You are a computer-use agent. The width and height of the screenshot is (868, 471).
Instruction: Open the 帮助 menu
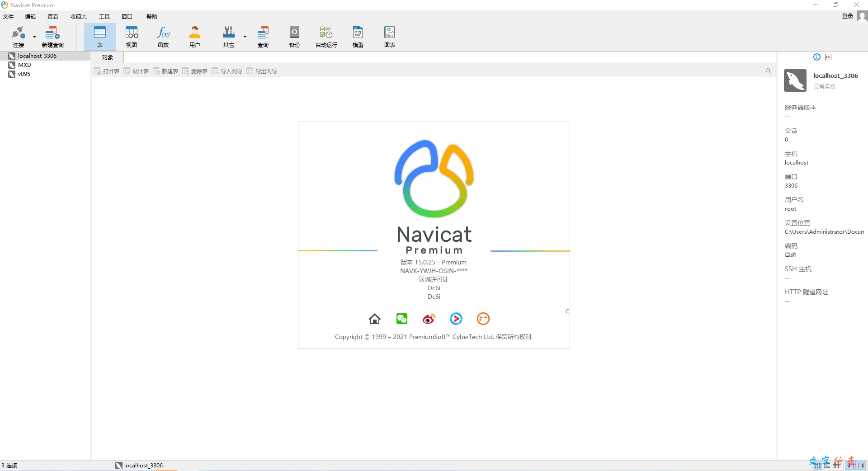[x=152, y=17]
